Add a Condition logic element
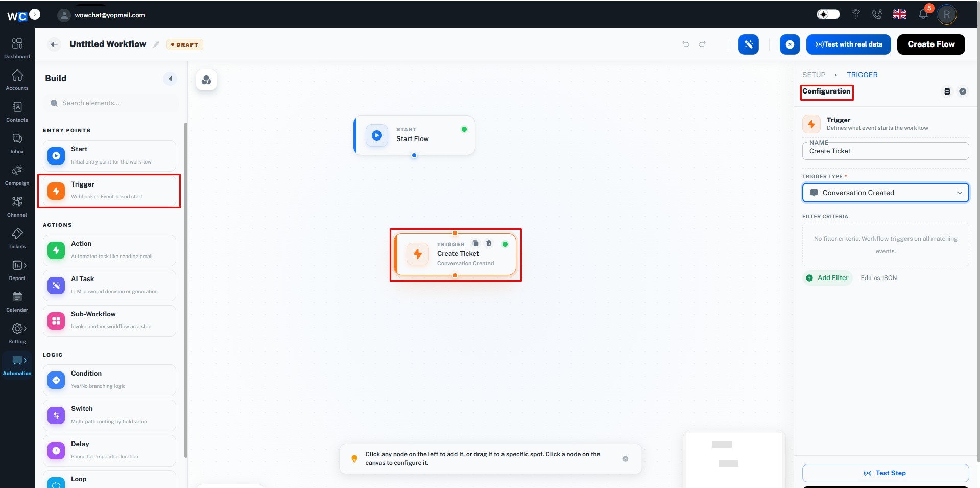Screen dimensions: 980x488 (109, 380)
